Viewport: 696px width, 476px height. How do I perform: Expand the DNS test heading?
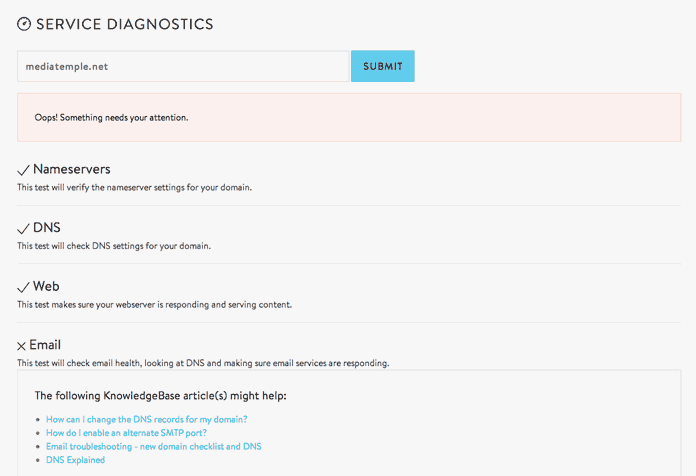[x=47, y=228]
